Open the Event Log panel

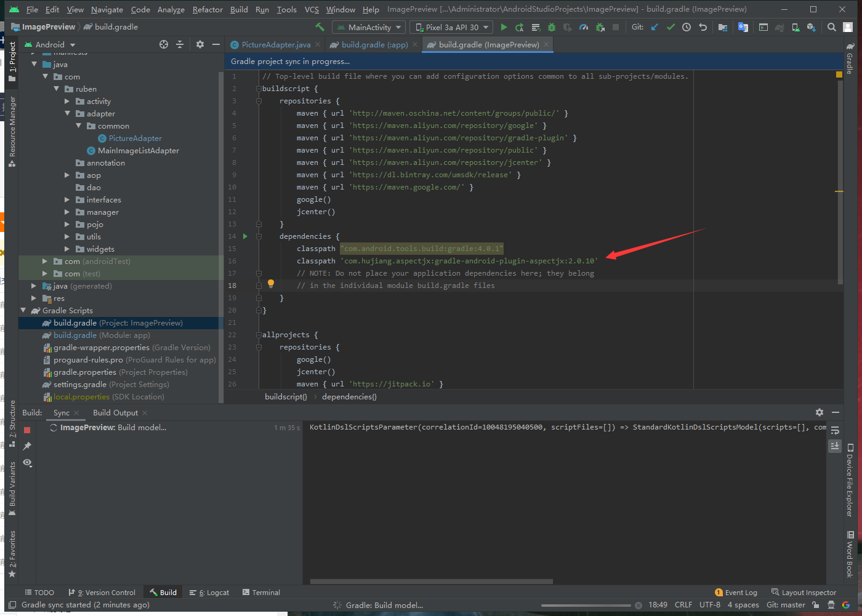click(x=736, y=593)
